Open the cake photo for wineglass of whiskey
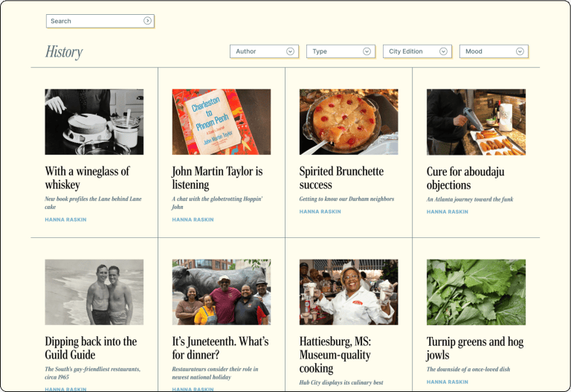The width and height of the screenshot is (571, 392). (x=94, y=122)
